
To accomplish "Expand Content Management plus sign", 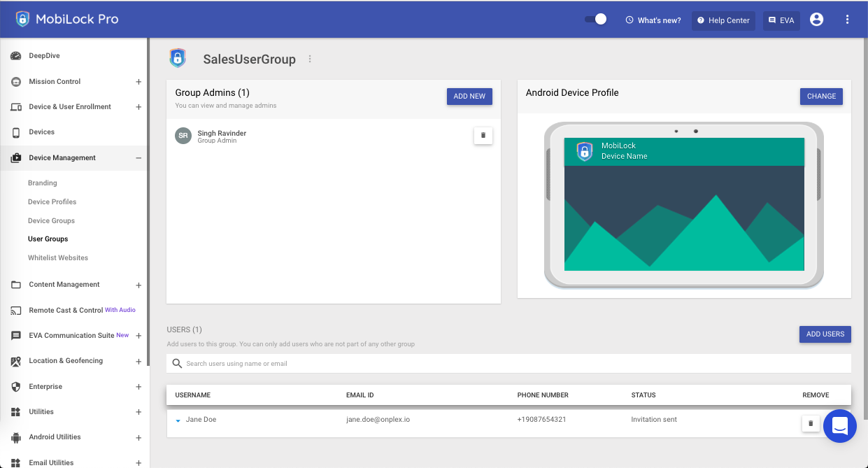I will tap(138, 285).
